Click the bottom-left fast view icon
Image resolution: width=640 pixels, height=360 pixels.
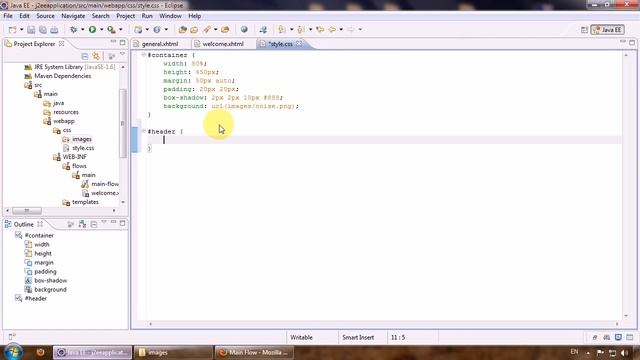tap(12, 337)
